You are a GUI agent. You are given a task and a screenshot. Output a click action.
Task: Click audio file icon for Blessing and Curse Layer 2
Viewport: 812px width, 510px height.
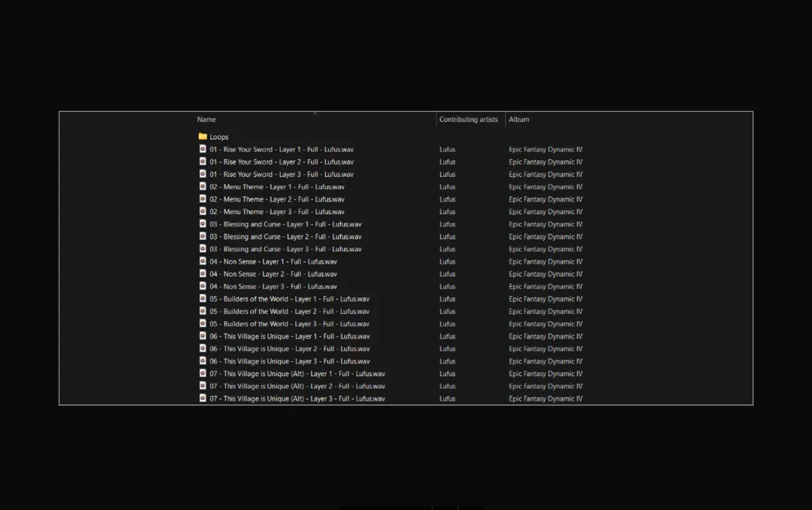(202, 236)
